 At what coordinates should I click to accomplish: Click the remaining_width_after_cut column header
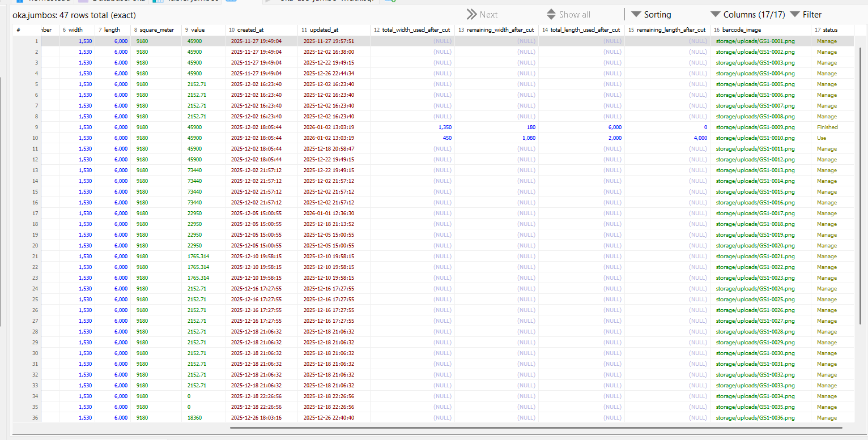coord(496,30)
